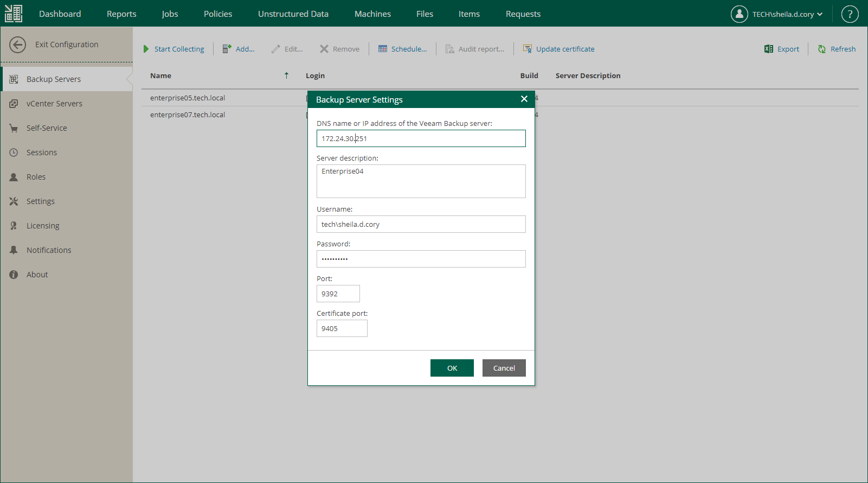Click the Update certificate icon
The image size is (868, 483).
527,49
